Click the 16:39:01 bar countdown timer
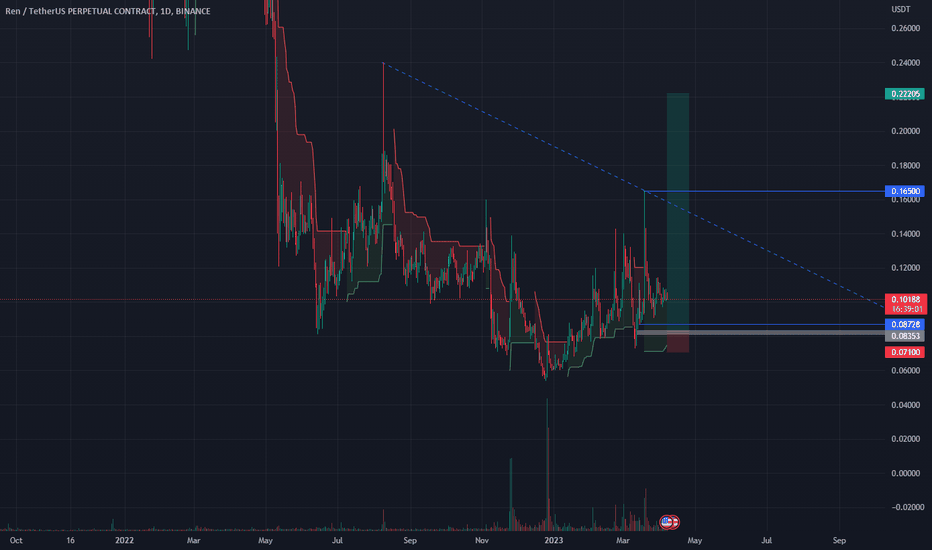The height and width of the screenshot is (550, 932). pos(905,309)
